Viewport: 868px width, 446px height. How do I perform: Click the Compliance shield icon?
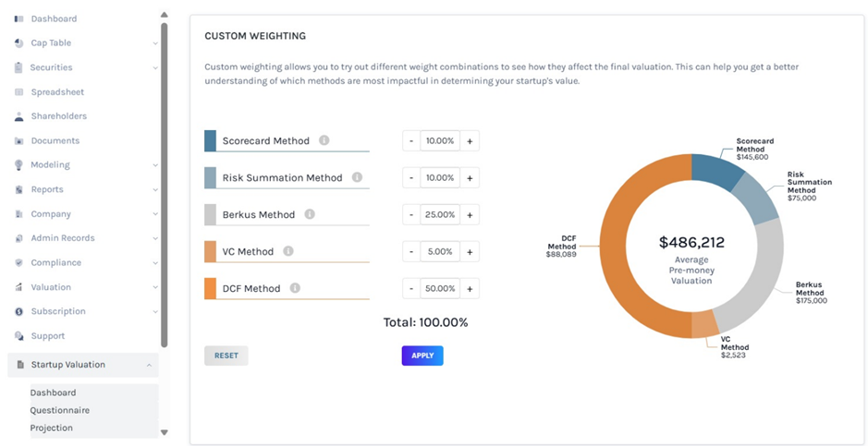point(19,263)
